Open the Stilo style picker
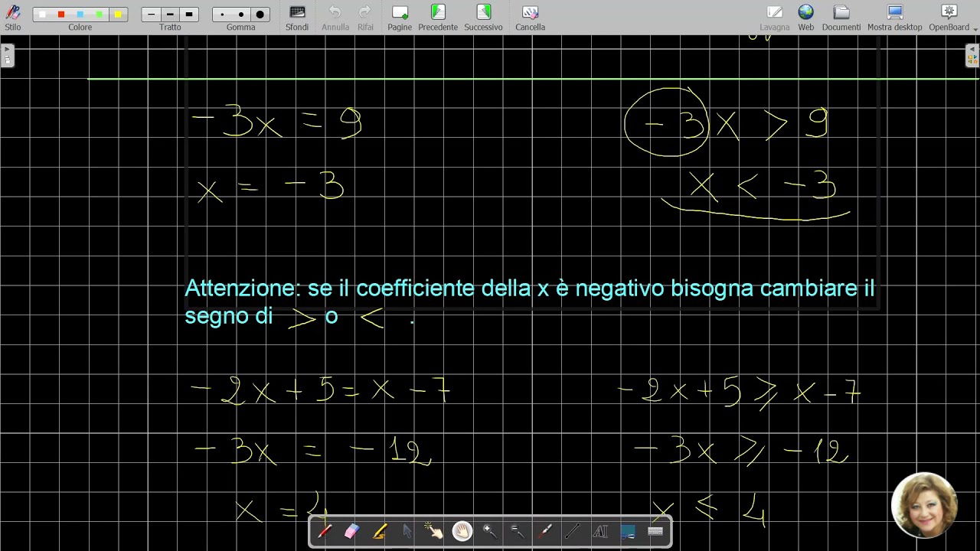This screenshot has height=551, width=980. pyautogui.click(x=13, y=17)
